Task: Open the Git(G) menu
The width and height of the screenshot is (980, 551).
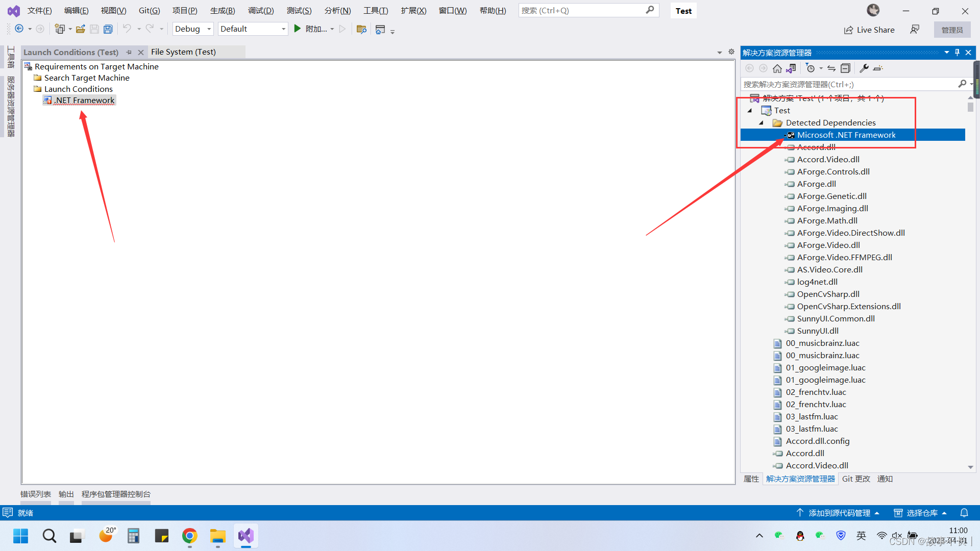Action: [149, 11]
